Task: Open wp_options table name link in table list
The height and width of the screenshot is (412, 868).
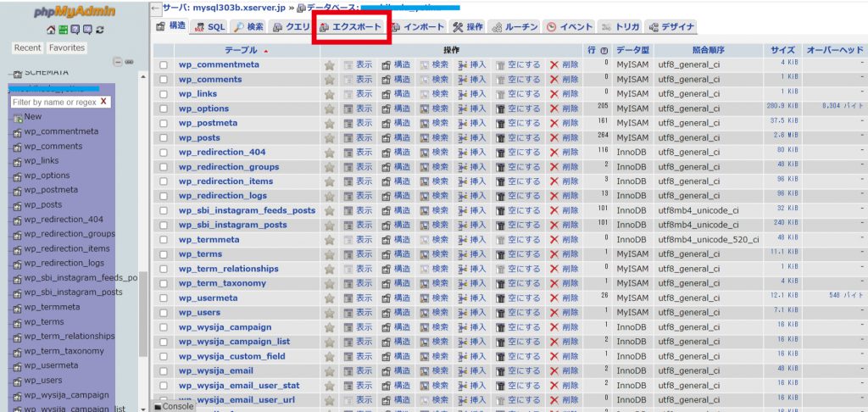Action: point(203,109)
